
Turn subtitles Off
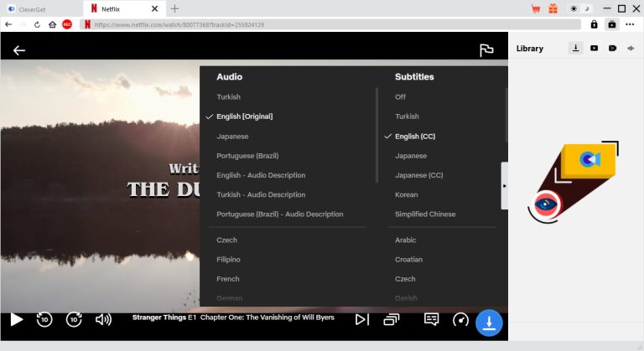click(400, 97)
